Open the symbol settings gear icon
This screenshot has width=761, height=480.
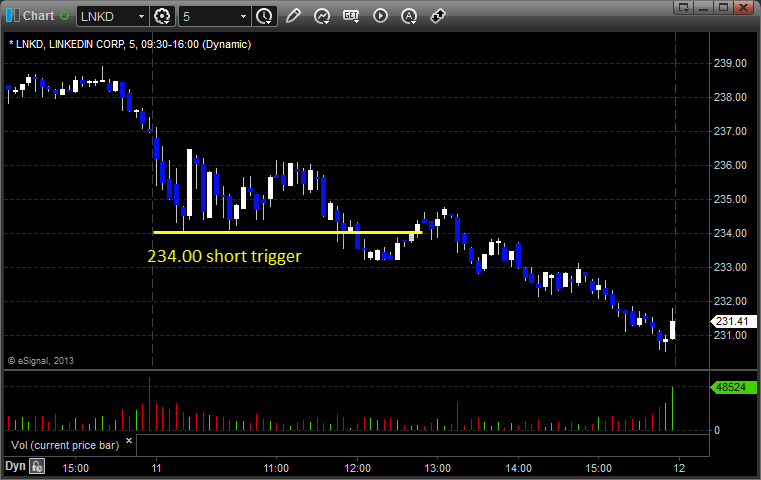tap(162, 16)
